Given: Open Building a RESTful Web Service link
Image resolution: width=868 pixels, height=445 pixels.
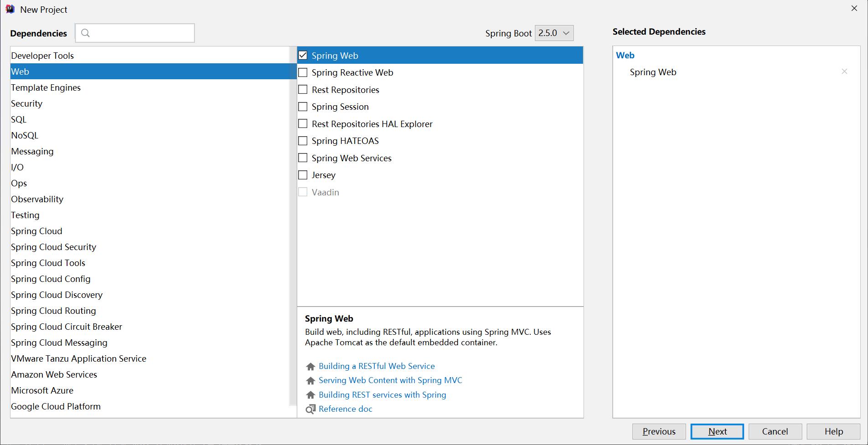Looking at the screenshot, I should [377, 366].
